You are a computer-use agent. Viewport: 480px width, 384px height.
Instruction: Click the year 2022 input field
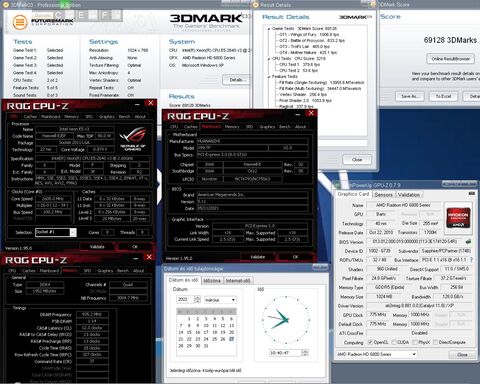[185, 299]
